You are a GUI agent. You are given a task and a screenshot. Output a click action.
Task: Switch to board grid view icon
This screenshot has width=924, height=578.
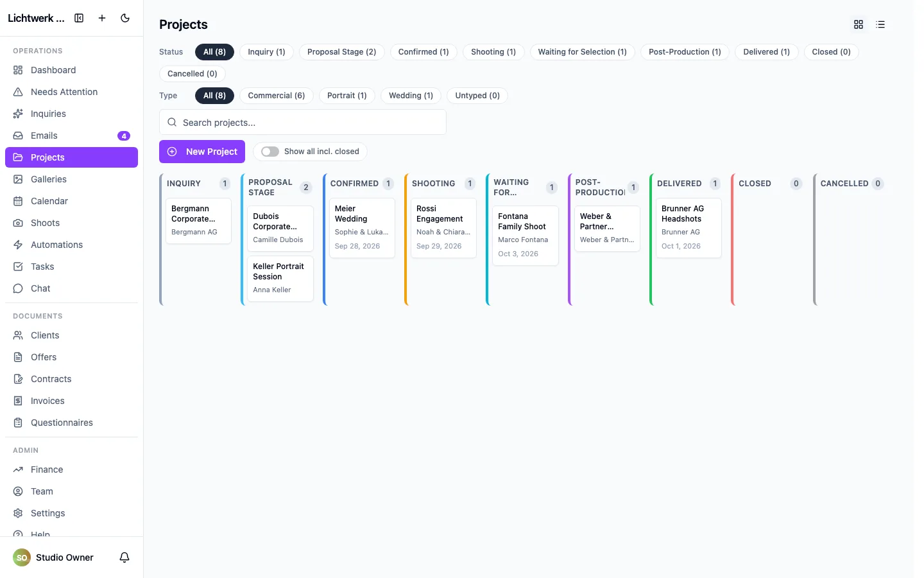tap(859, 24)
